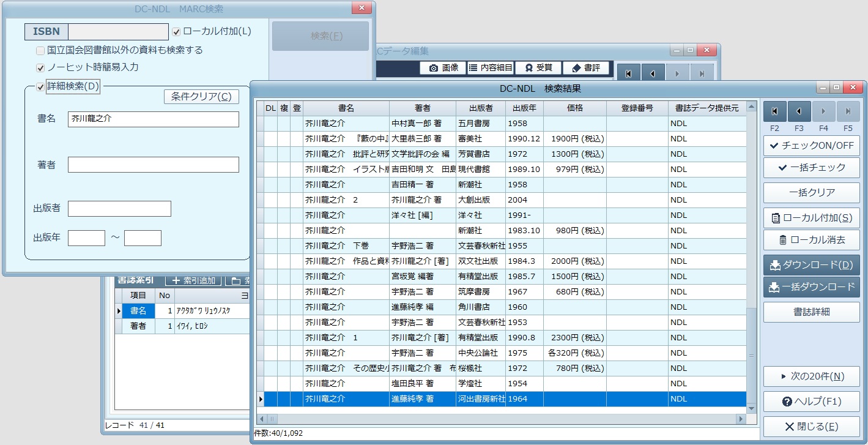Click the 一括ダウンロード button
This screenshot has width=868, height=445.
tap(812, 287)
